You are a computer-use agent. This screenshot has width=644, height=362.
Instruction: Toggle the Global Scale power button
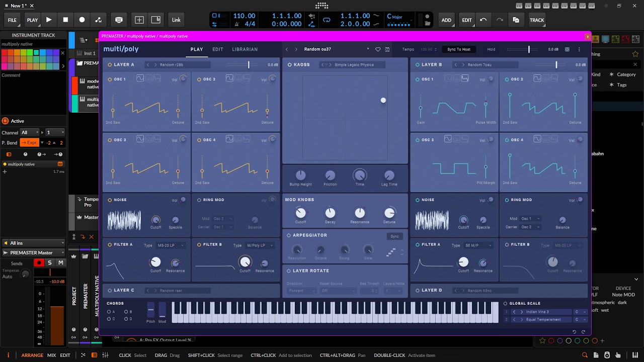(506, 303)
